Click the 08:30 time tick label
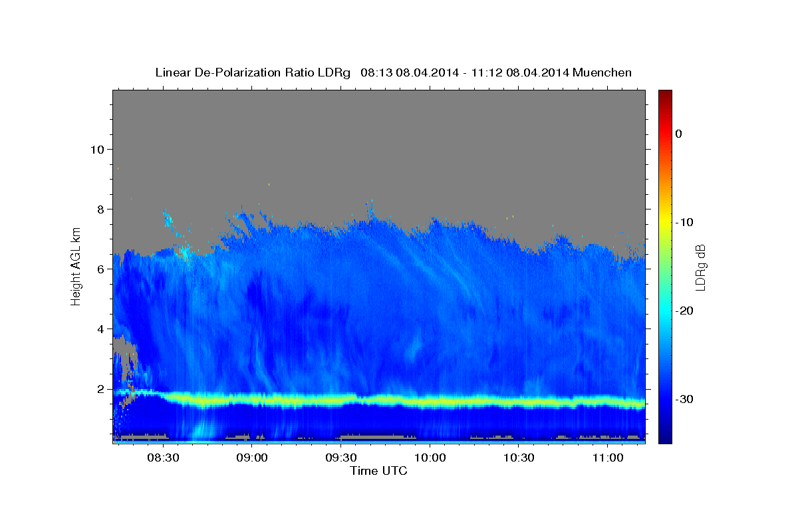Image resolution: width=798 pixels, height=532 pixels. coord(163,458)
